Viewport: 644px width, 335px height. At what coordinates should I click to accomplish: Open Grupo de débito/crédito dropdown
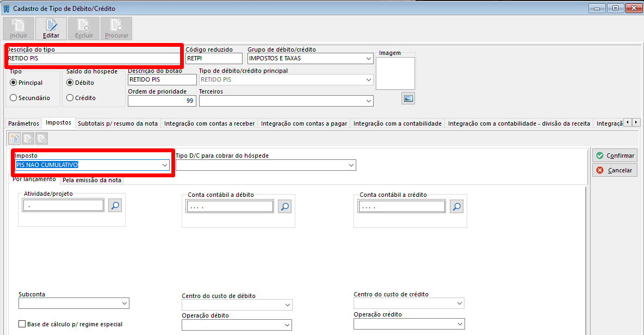click(x=368, y=58)
